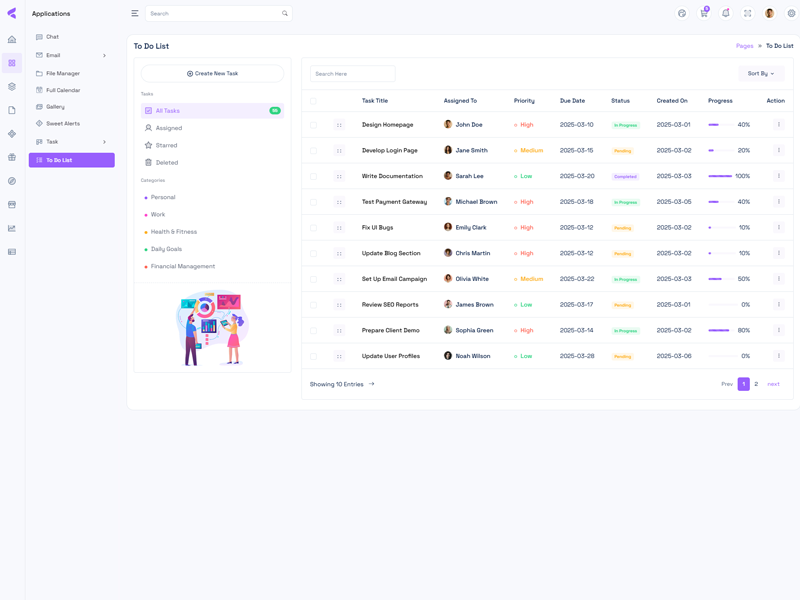The width and height of the screenshot is (800, 600).
Task: Check the select-all checkbox in table header
Action: (313, 101)
